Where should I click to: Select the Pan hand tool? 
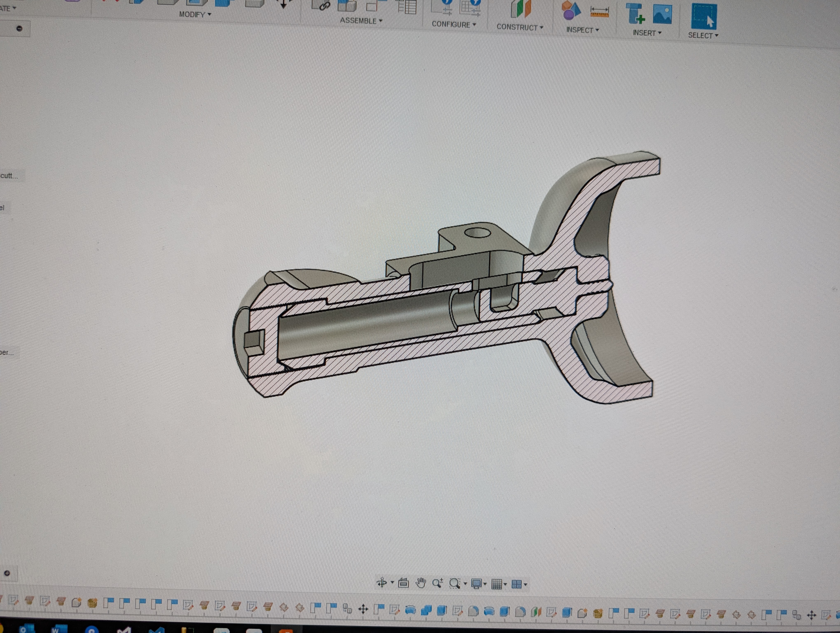(420, 583)
